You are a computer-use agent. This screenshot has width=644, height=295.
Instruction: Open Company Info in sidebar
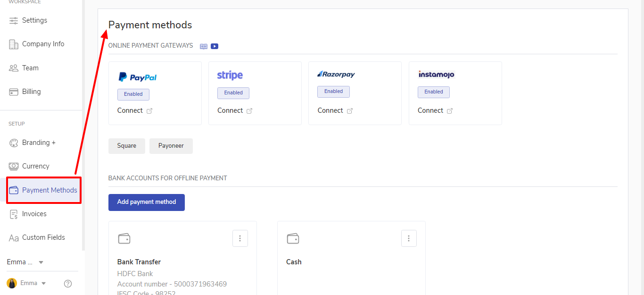point(43,44)
